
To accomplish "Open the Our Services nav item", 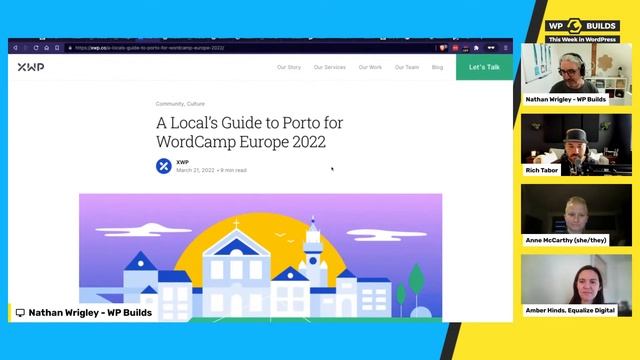I will tap(329, 67).
